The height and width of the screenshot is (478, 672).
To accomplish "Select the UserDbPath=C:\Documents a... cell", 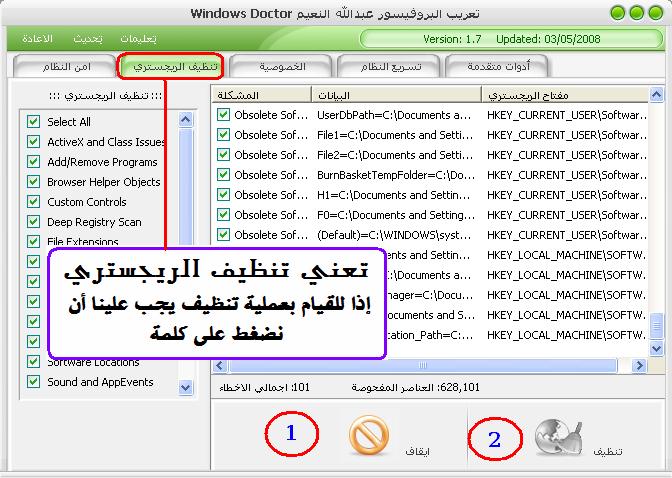I will click(x=394, y=115).
